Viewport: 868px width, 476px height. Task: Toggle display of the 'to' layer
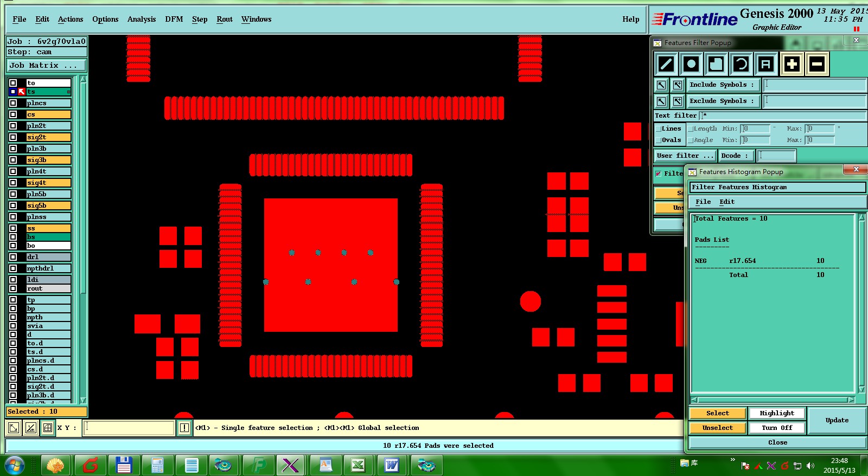(x=13, y=83)
